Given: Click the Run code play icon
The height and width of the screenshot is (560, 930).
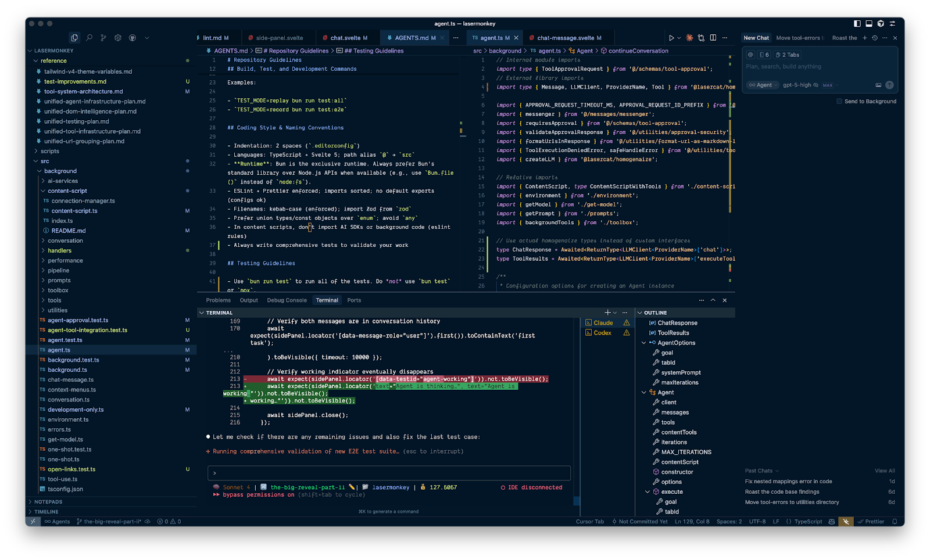Looking at the screenshot, I should pyautogui.click(x=671, y=38).
